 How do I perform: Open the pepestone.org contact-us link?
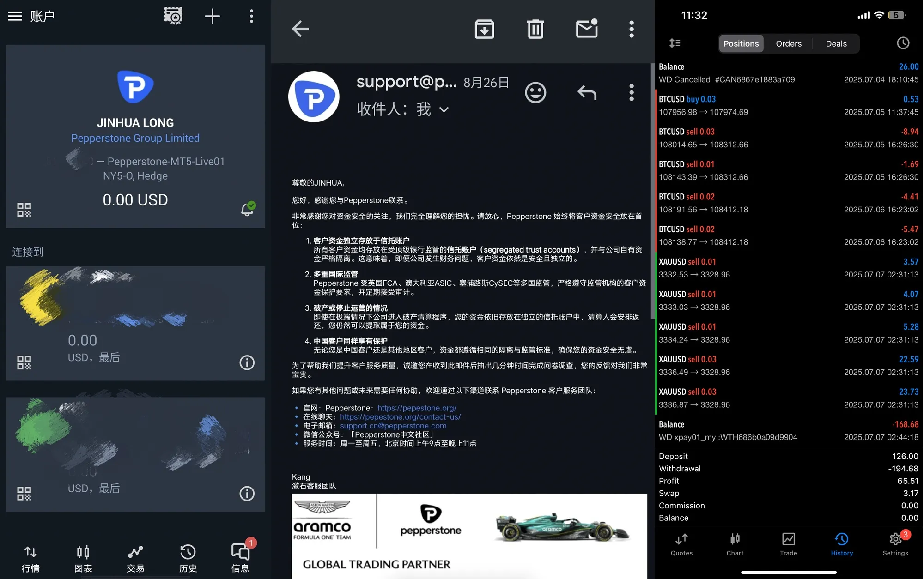coord(400,417)
